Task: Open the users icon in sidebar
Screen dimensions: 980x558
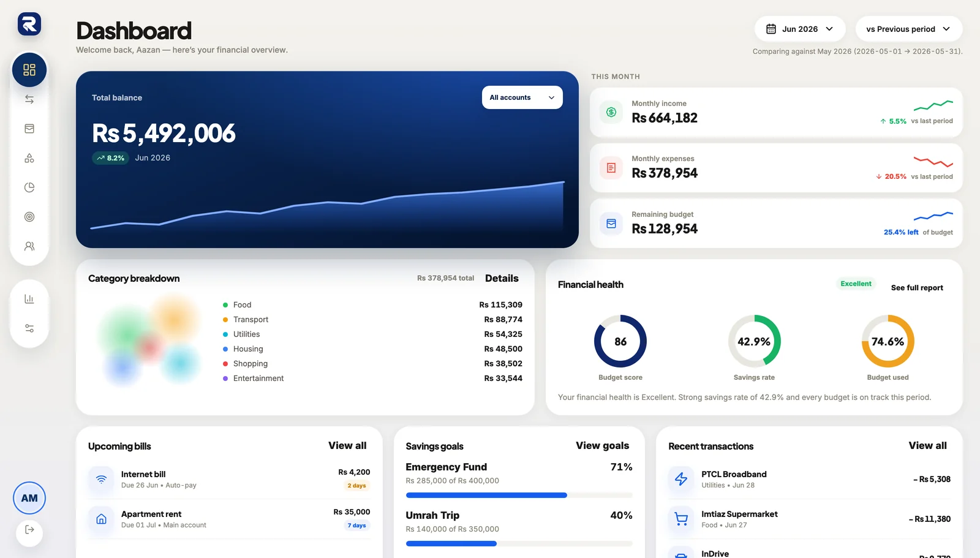Action: [29, 246]
